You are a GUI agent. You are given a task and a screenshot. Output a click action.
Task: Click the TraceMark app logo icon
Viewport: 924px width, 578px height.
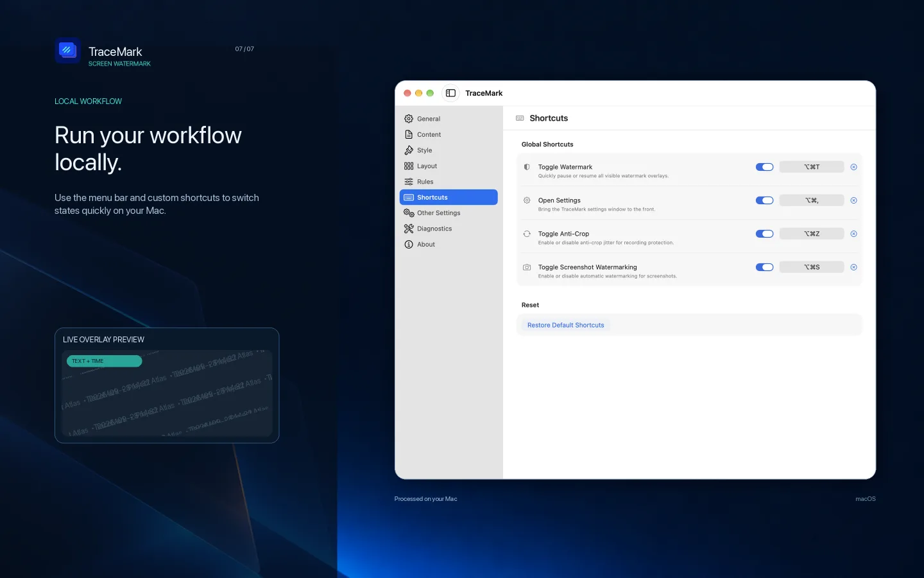[67, 50]
